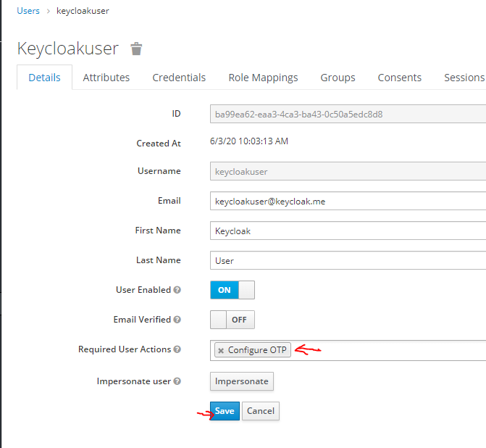Switch to the Attributes tab

(x=106, y=78)
